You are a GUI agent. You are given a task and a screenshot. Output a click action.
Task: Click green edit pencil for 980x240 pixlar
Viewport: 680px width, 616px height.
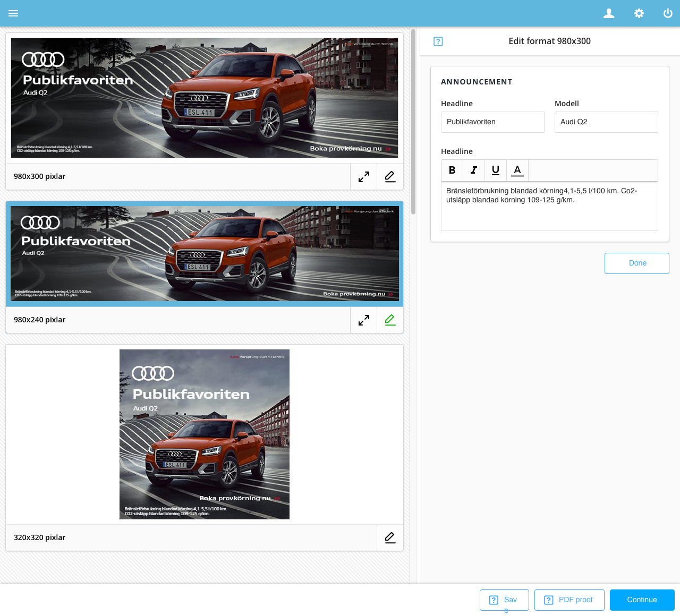[x=390, y=320]
